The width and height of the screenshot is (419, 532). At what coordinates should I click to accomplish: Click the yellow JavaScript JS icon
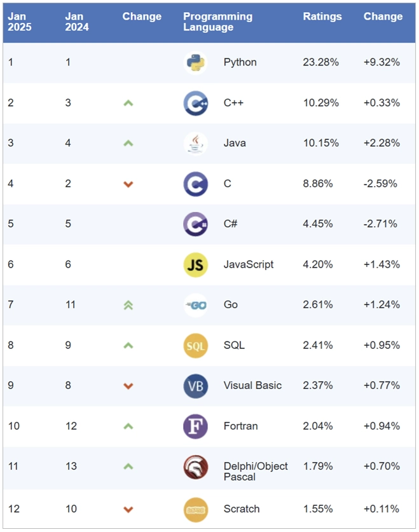pyautogui.click(x=195, y=264)
